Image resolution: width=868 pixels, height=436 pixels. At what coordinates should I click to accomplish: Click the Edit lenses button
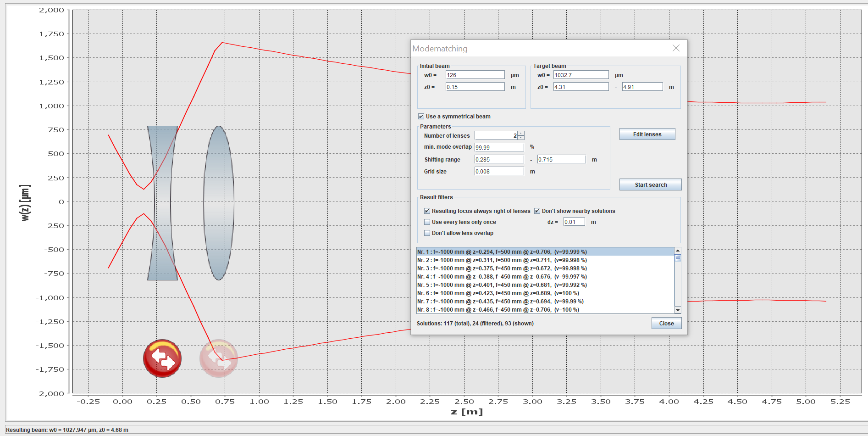(x=647, y=134)
